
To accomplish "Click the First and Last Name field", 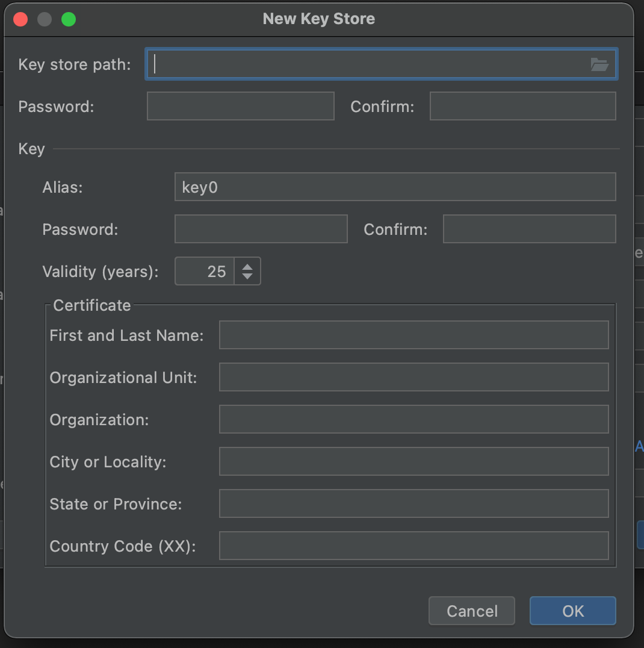I will tap(413, 335).
